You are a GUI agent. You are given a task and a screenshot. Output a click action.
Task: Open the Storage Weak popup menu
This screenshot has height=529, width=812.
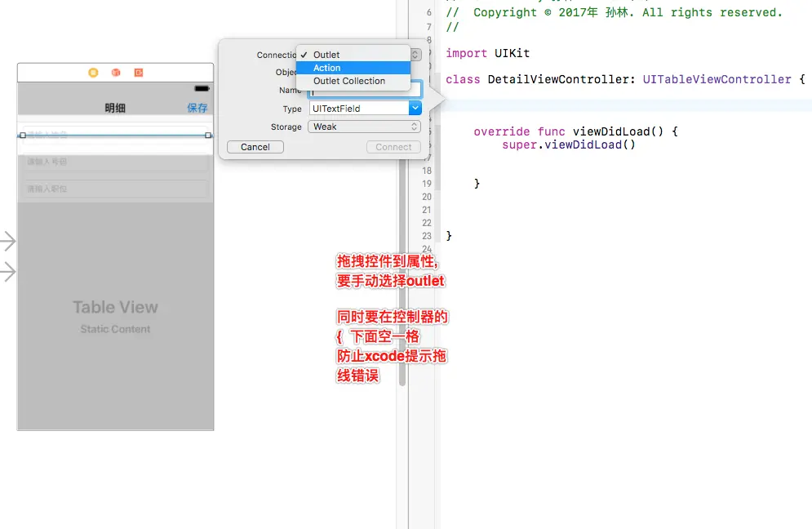(364, 127)
